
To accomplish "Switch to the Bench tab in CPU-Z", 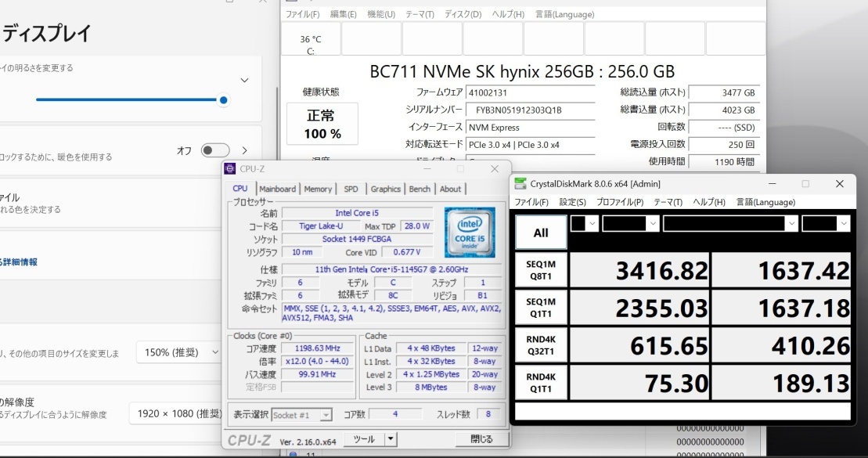I will (420, 189).
